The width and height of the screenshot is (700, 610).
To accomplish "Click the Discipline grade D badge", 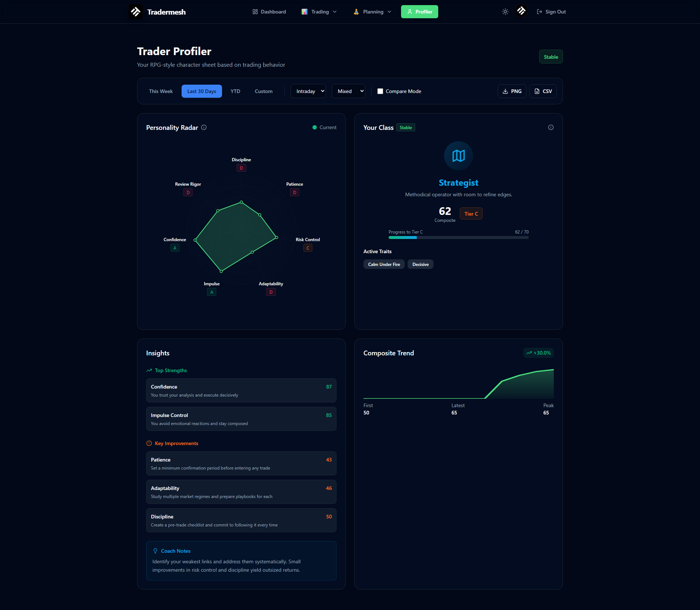I will tap(241, 168).
